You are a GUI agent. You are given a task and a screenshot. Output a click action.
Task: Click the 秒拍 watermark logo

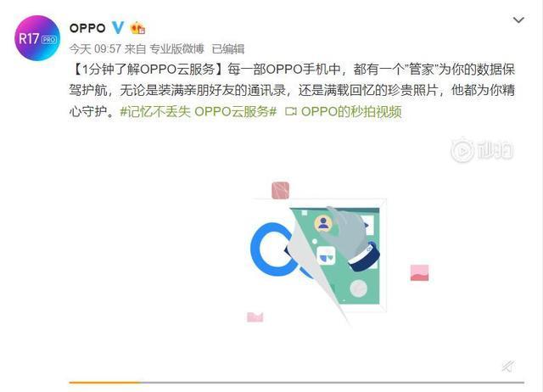[x=482, y=150]
